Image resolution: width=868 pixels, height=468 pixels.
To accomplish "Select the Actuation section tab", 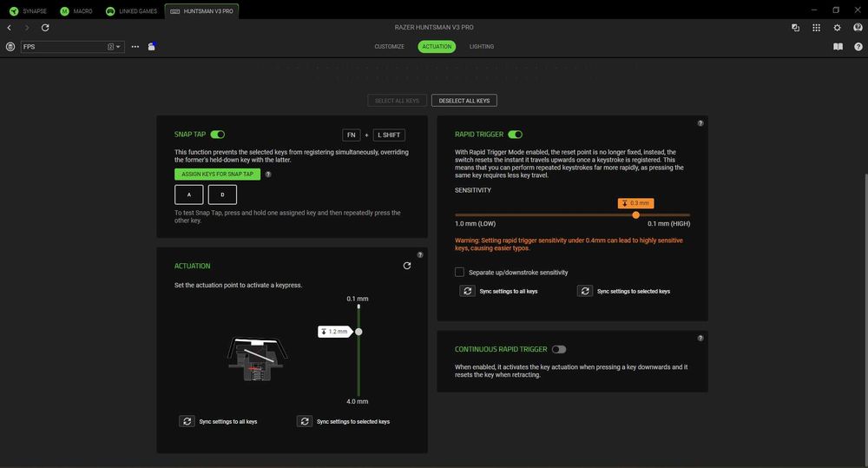I will coord(437,47).
